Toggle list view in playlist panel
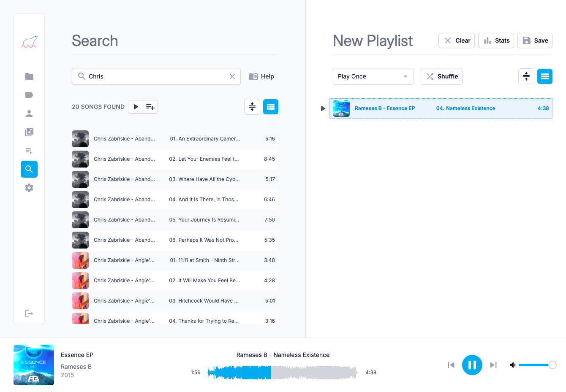The width and height of the screenshot is (566, 392). 545,76
